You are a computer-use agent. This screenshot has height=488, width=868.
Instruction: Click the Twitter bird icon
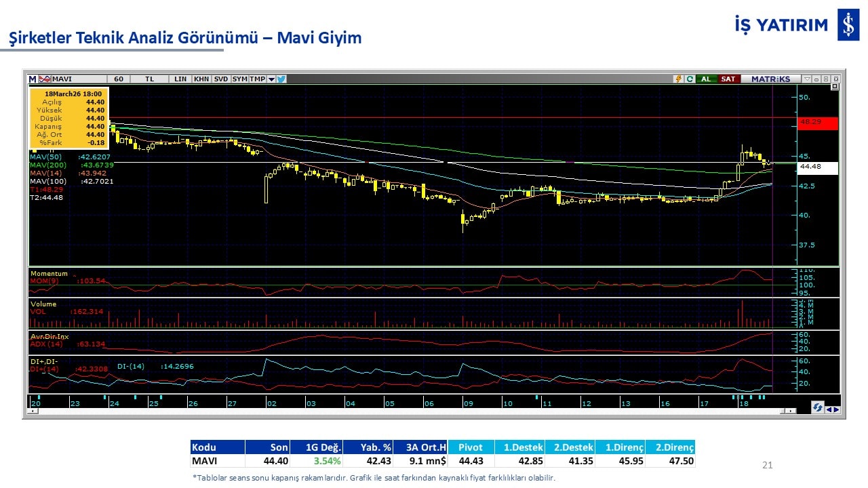[x=281, y=79]
